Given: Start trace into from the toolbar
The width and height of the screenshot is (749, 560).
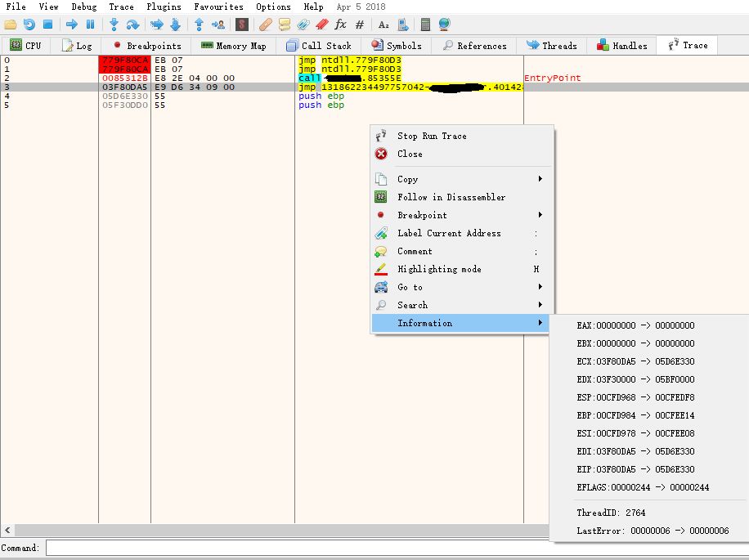Looking at the screenshot, I should coord(157,25).
